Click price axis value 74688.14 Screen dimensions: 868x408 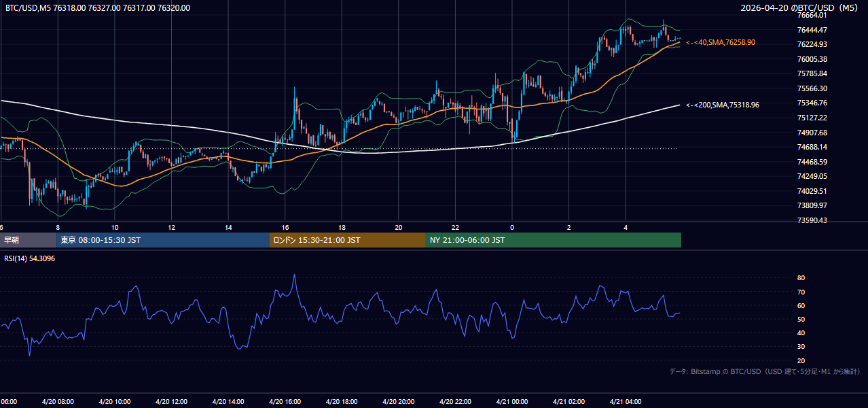point(812,147)
